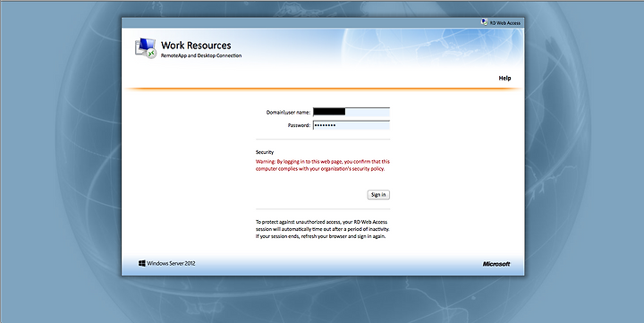The height and width of the screenshot is (323, 644).
Task: Click the RD Web Access icon
Action: pos(484,22)
